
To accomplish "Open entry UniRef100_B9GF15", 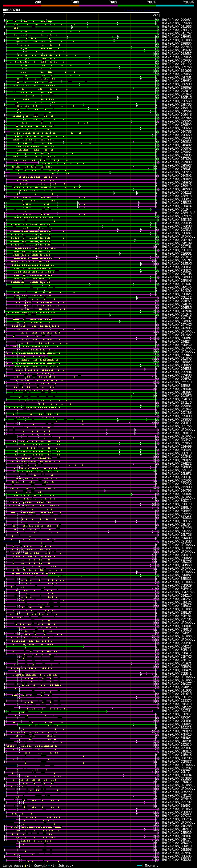I will (177, 98).
